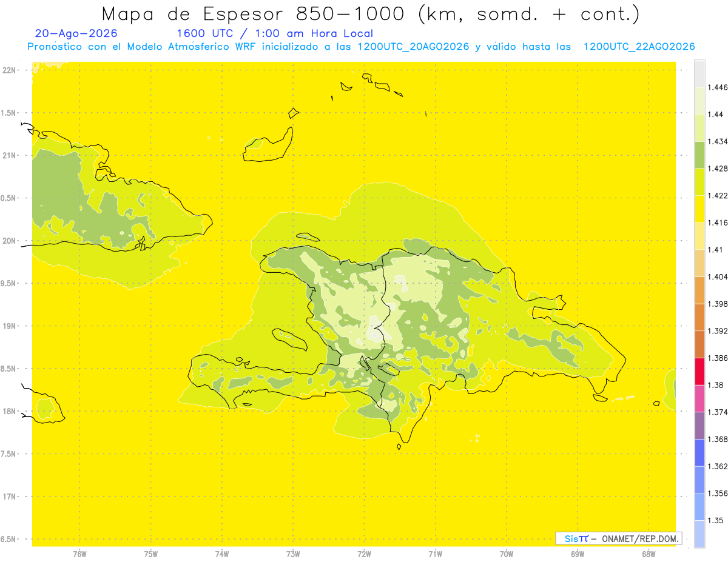Pick the orange swatch between 1.398 and 1.404
The width and height of the screenshot is (728, 562).
699,290
